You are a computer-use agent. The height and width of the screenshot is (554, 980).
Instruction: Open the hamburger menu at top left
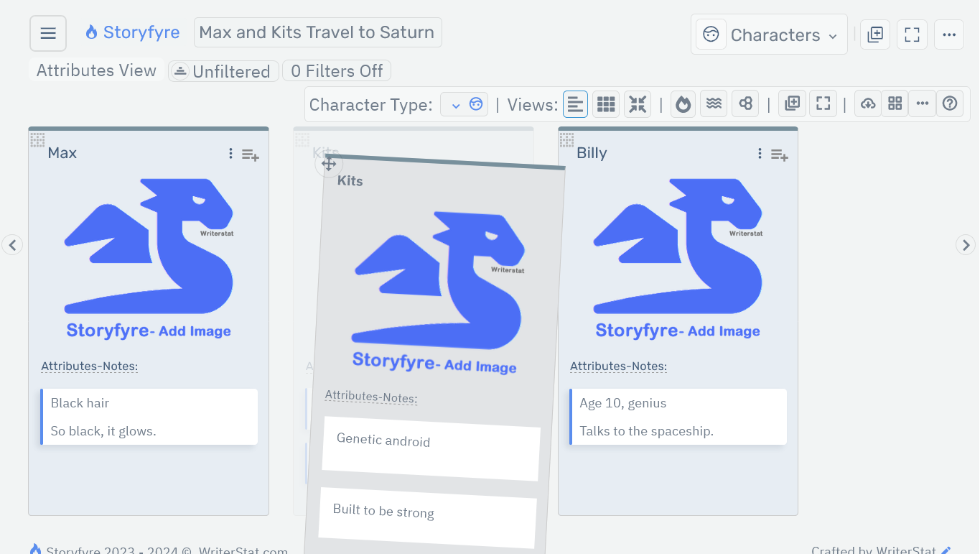pyautogui.click(x=47, y=32)
